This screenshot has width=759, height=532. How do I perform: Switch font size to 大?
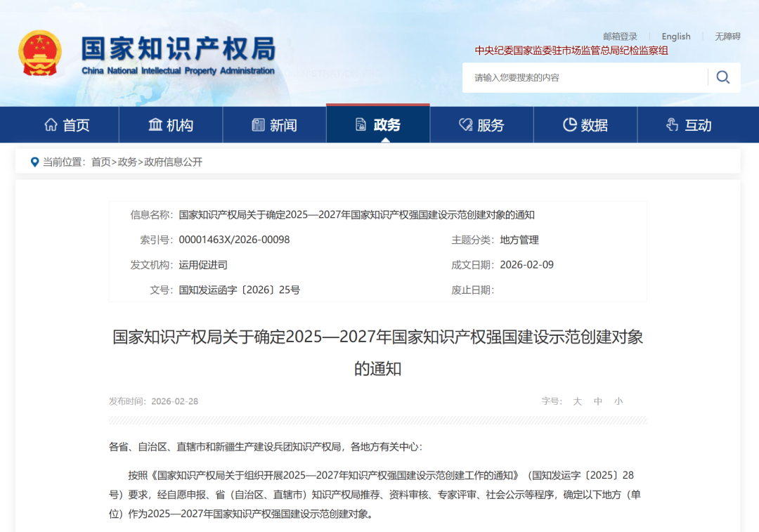click(577, 401)
